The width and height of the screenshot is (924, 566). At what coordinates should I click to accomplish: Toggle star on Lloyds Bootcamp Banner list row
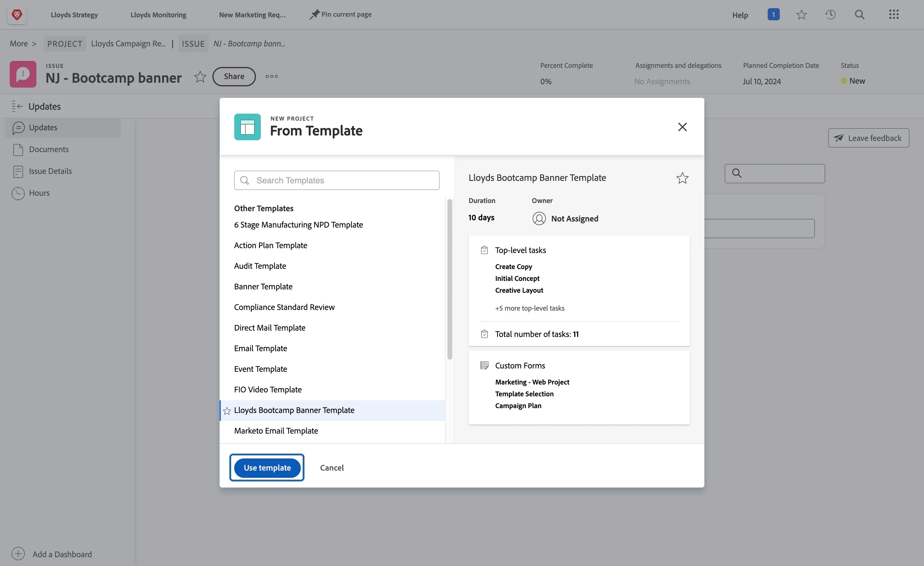pos(227,411)
